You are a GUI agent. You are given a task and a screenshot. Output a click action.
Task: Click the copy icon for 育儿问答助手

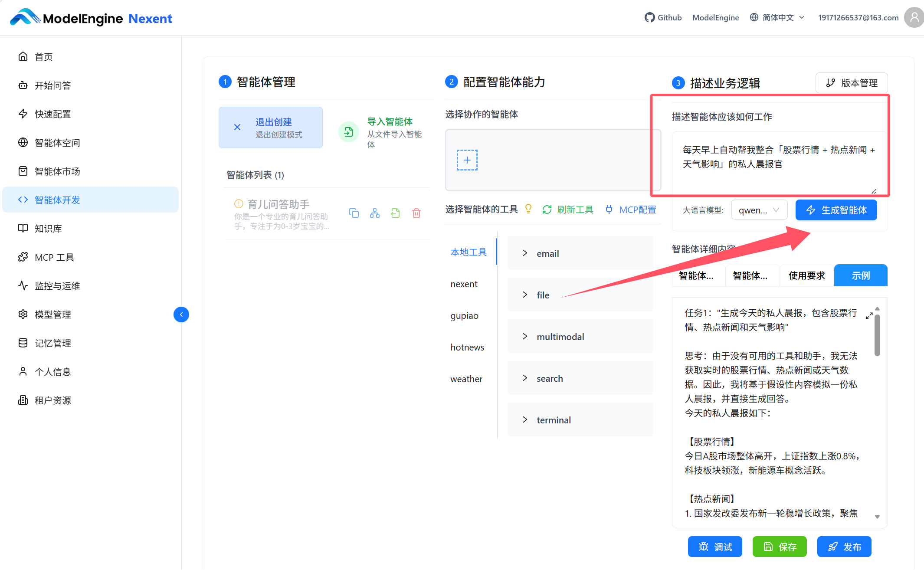point(354,213)
